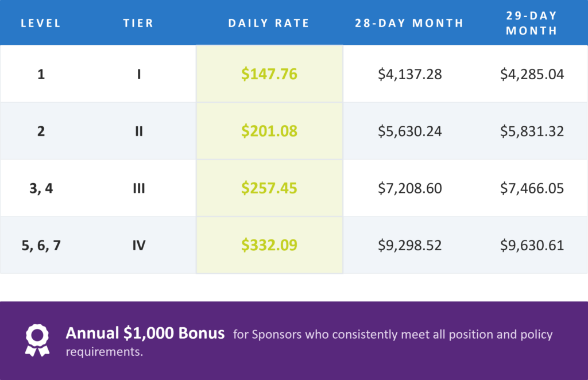Select the LEVEL column header
Image resolution: width=588 pixels, height=380 pixels.
tap(41, 23)
